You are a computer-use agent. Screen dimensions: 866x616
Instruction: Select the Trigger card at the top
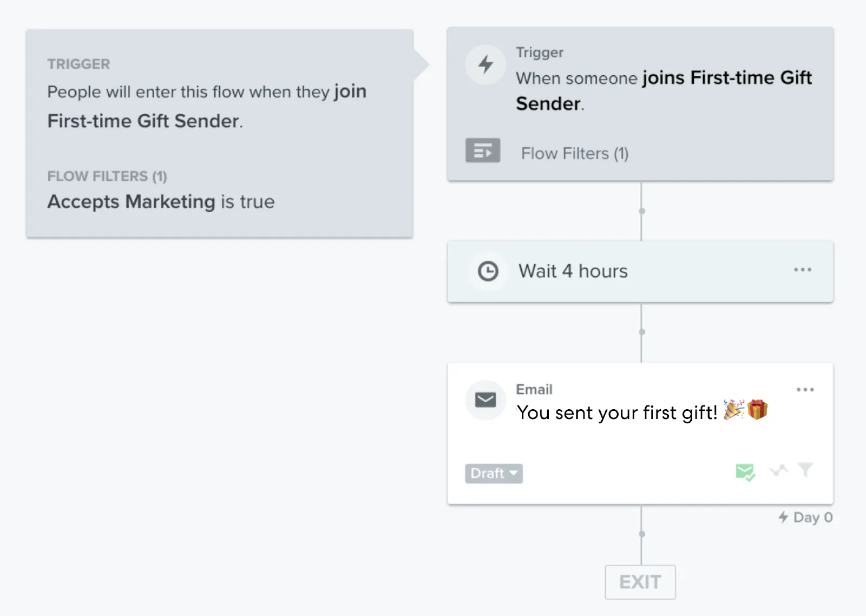click(x=640, y=103)
